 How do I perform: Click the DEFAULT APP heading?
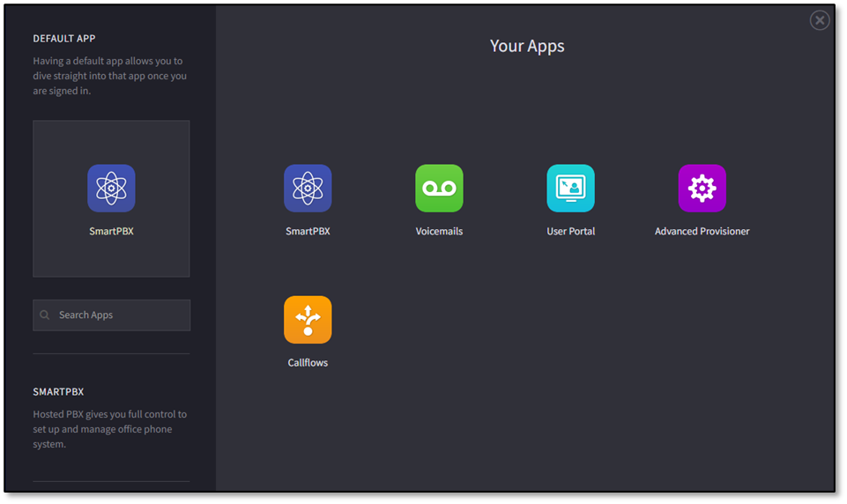64,39
